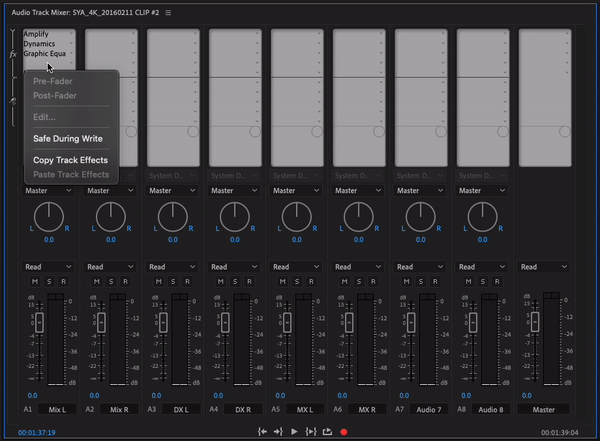Click duration timecode 00:01:39:04

560,433
